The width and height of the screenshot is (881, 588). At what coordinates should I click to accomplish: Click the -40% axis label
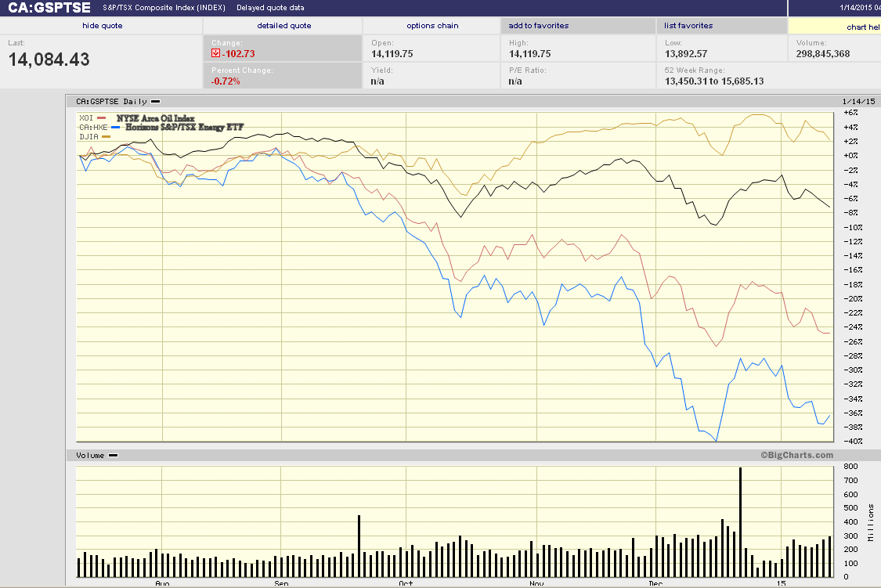pyautogui.click(x=853, y=442)
